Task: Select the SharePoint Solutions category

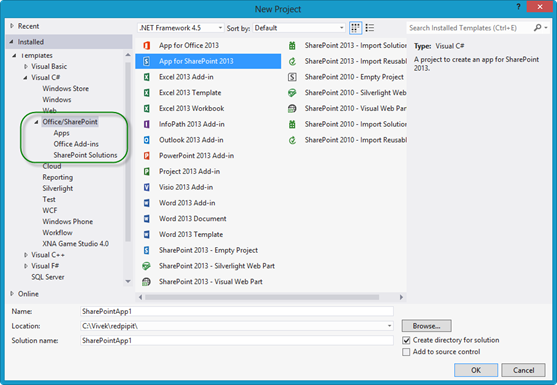Action: pyautogui.click(x=85, y=155)
